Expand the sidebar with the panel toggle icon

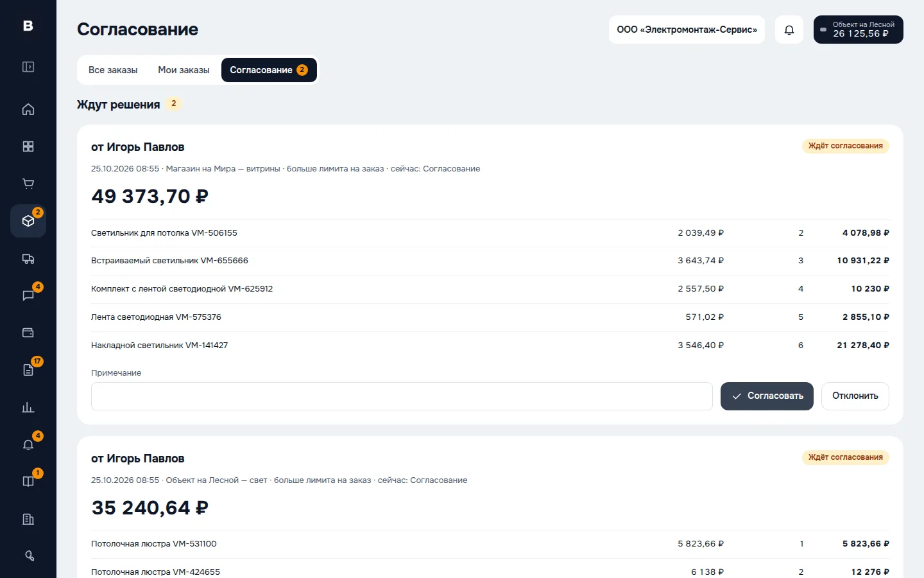28,67
